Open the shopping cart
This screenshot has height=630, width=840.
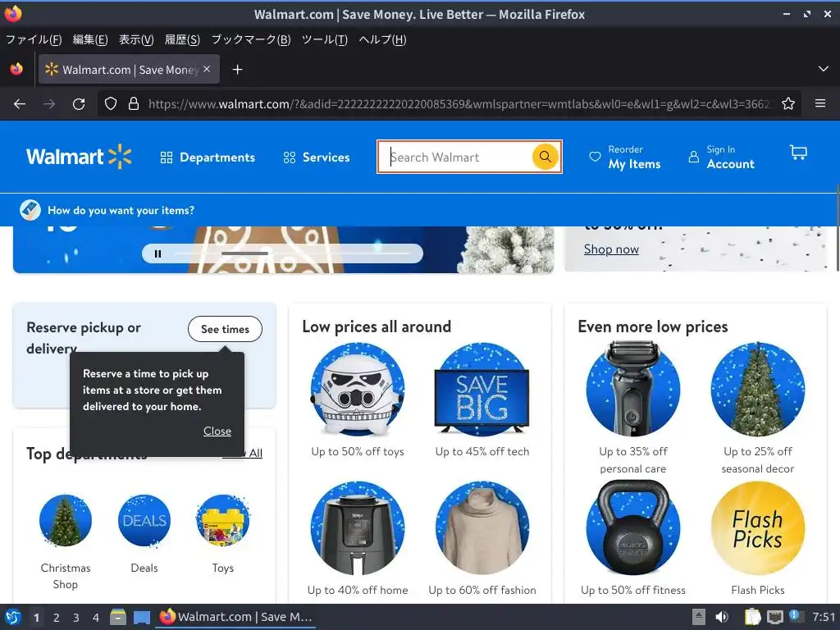(x=798, y=153)
